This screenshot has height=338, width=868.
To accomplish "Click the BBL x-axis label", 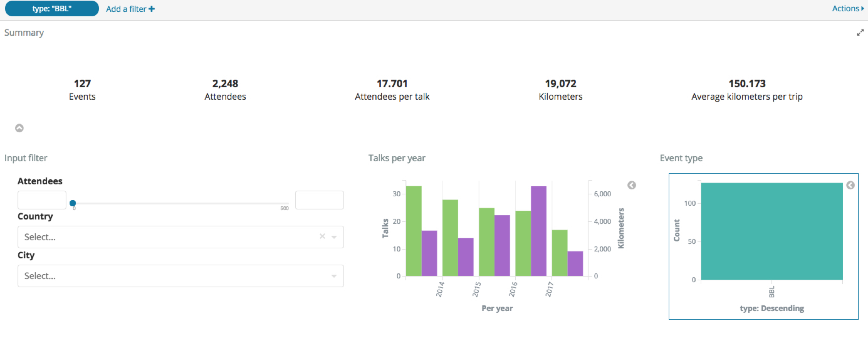I will coord(771,292).
